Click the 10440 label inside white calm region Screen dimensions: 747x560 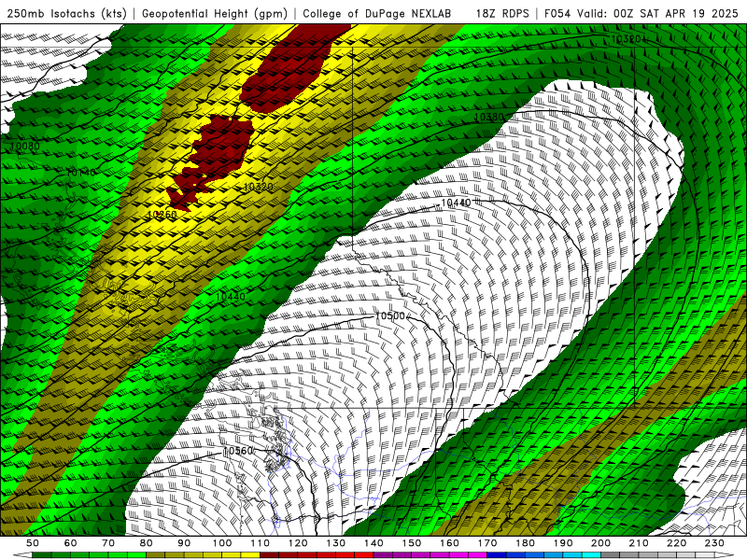[x=456, y=203]
